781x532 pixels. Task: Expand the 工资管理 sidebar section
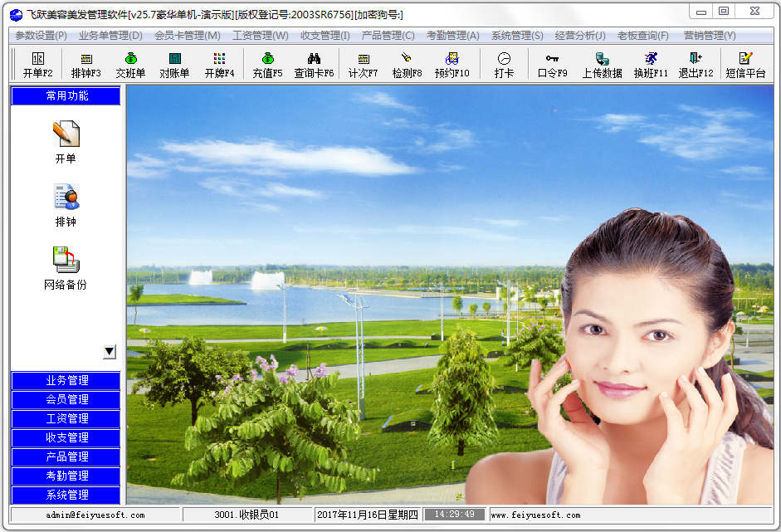coord(66,419)
